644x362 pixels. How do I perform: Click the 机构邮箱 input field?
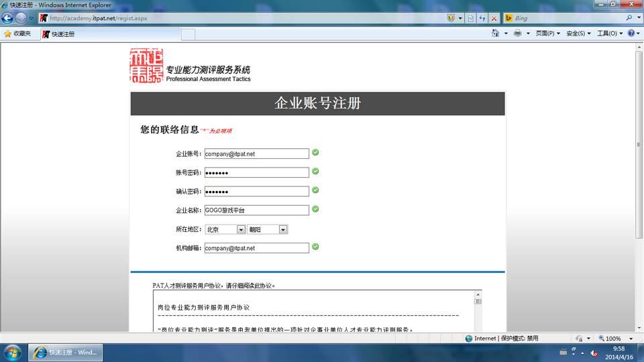pyautogui.click(x=257, y=248)
